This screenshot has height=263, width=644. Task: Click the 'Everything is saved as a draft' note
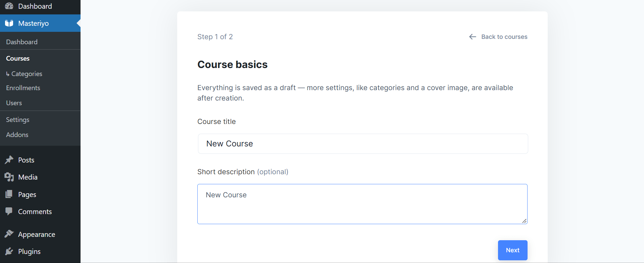coord(355,93)
